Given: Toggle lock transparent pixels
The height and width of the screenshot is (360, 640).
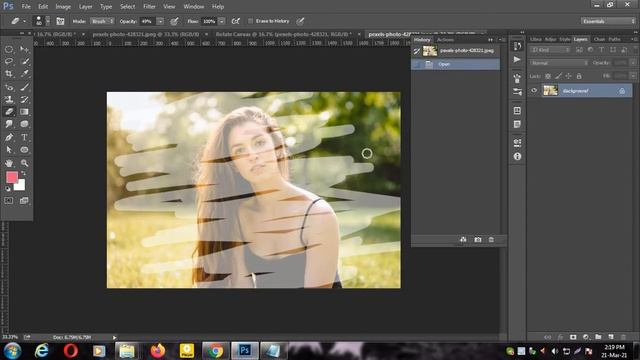Looking at the screenshot, I should [x=548, y=76].
